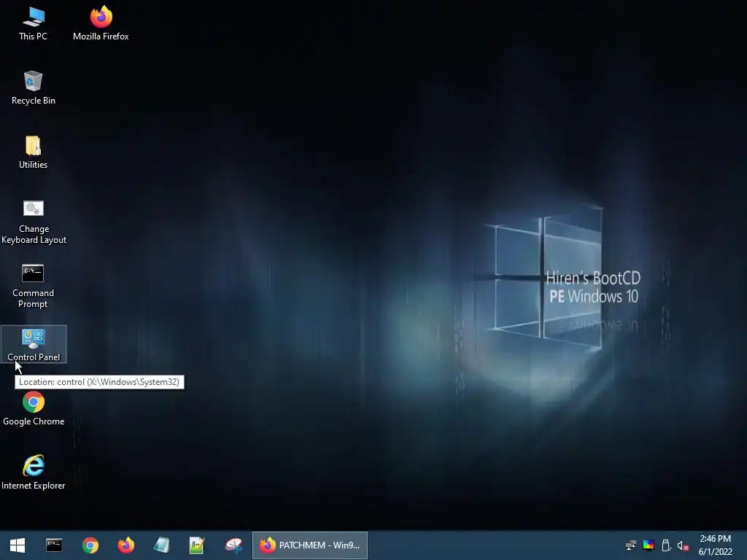This screenshot has height=560, width=747.
Task: Click the USB safely remove tray icon
Action: (x=666, y=545)
